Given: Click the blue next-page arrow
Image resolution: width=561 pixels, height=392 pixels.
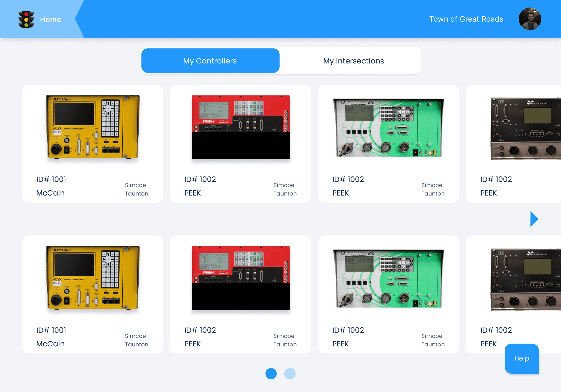Looking at the screenshot, I should pos(534,219).
